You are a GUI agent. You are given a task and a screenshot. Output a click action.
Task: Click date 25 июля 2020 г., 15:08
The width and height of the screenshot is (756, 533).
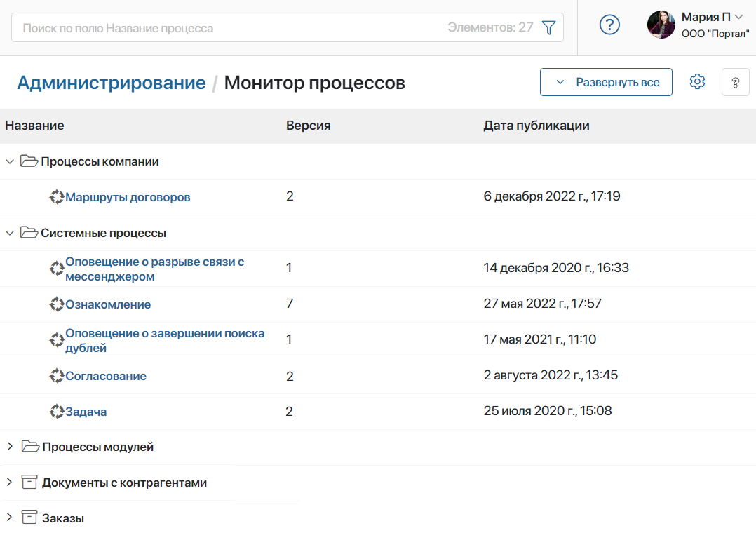pyautogui.click(x=547, y=410)
